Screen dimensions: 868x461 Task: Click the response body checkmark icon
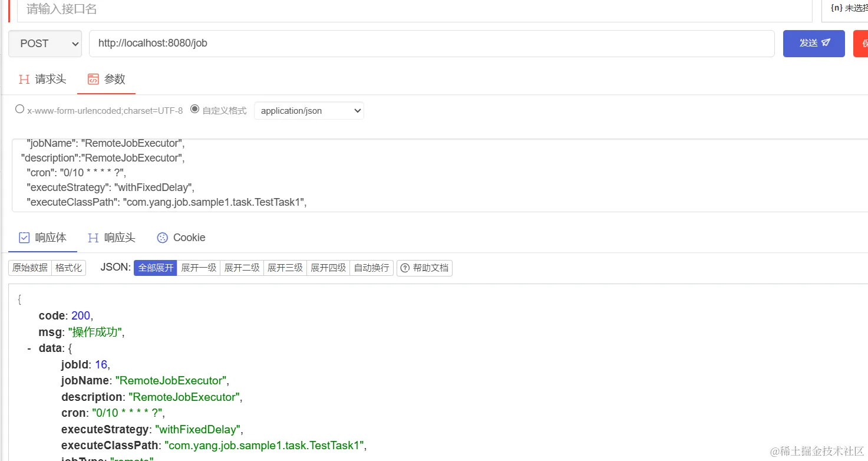pyautogui.click(x=24, y=238)
